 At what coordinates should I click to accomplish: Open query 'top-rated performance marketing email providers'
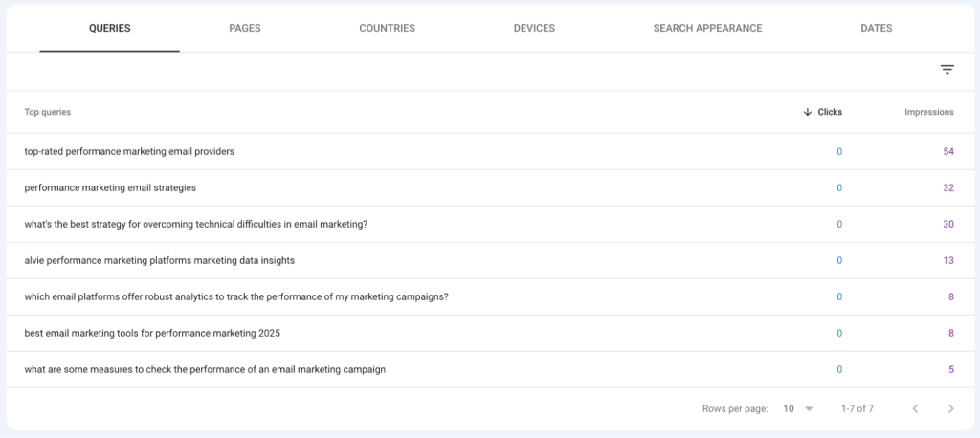pyautogui.click(x=129, y=151)
